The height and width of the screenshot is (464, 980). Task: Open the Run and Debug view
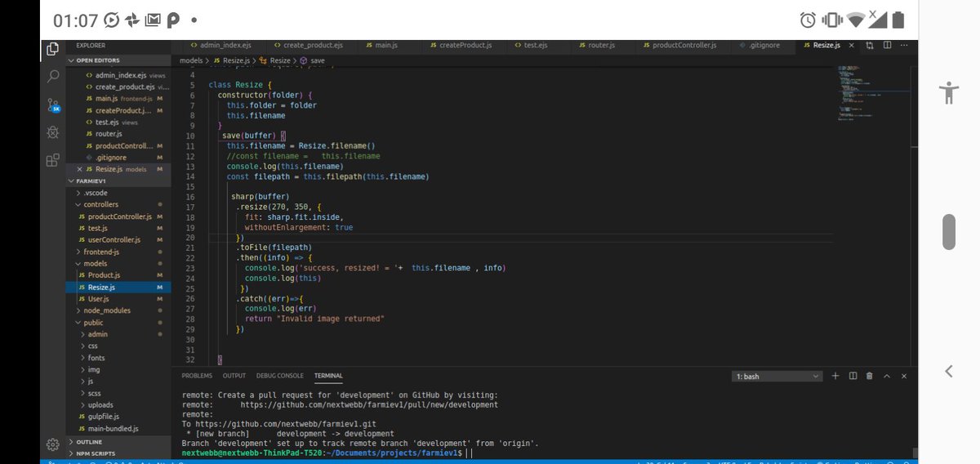52,132
